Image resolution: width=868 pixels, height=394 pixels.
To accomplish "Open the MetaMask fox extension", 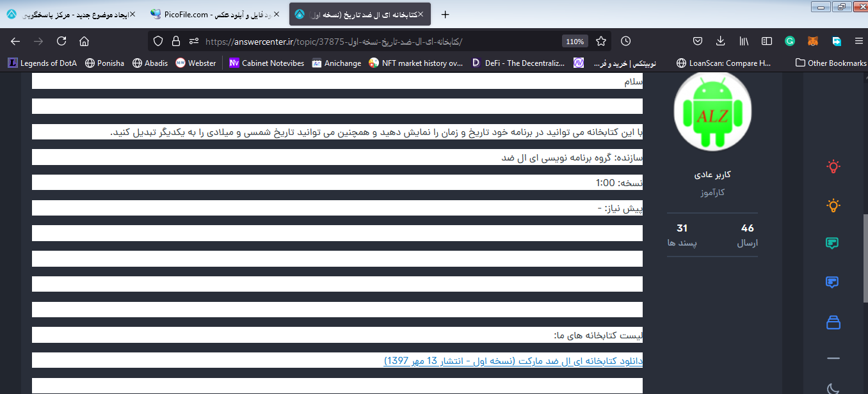I will (x=812, y=41).
